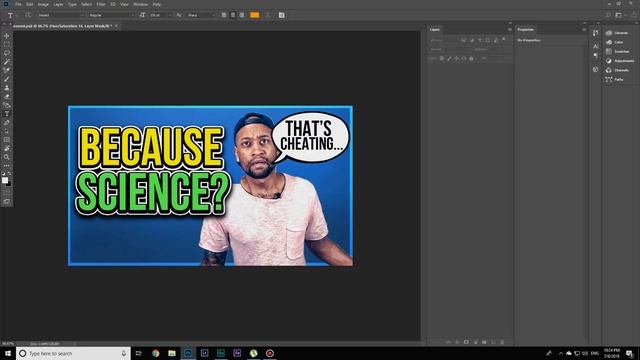Select the Move tool
The image size is (640, 360).
[7, 36]
